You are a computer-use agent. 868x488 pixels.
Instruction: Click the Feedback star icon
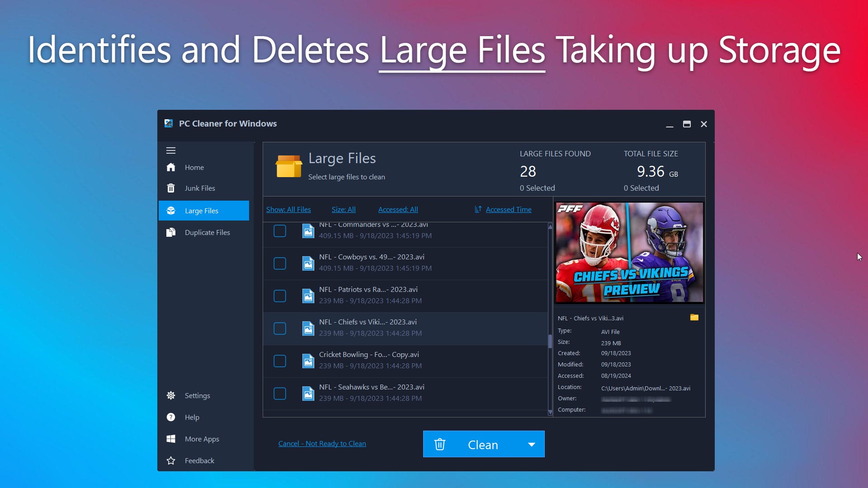[x=171, y=460]
